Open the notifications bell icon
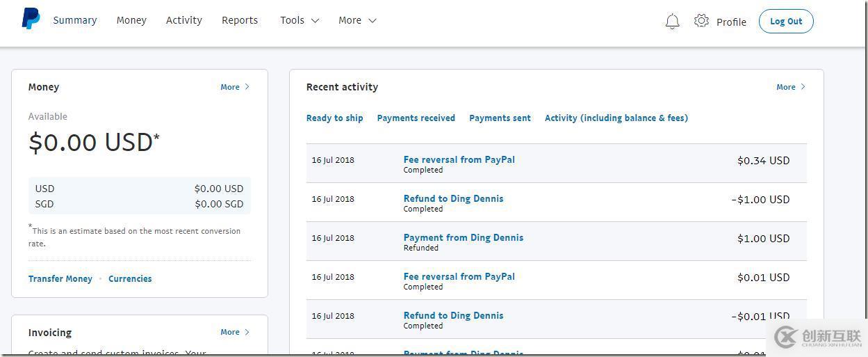Image resolution: width=868 pixels, height=357 pixels. (672, 22)
